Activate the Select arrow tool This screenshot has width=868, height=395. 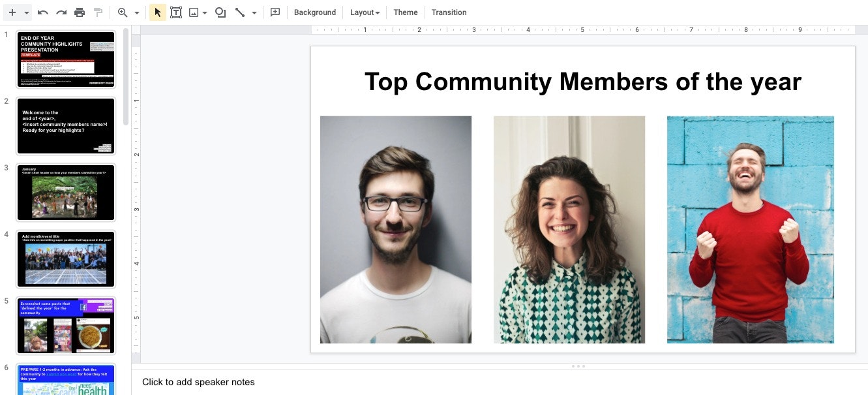pos(157,12)
